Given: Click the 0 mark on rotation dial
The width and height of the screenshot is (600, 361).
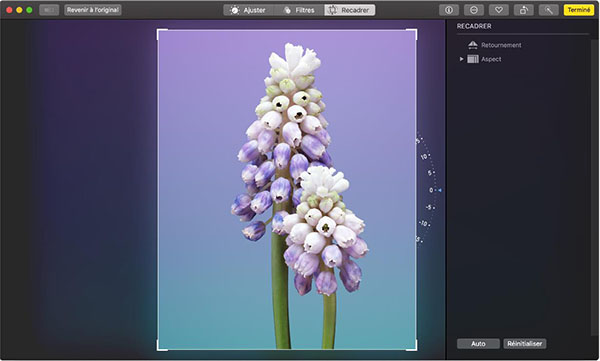Looking at the screenshot, I should point(431,190).
